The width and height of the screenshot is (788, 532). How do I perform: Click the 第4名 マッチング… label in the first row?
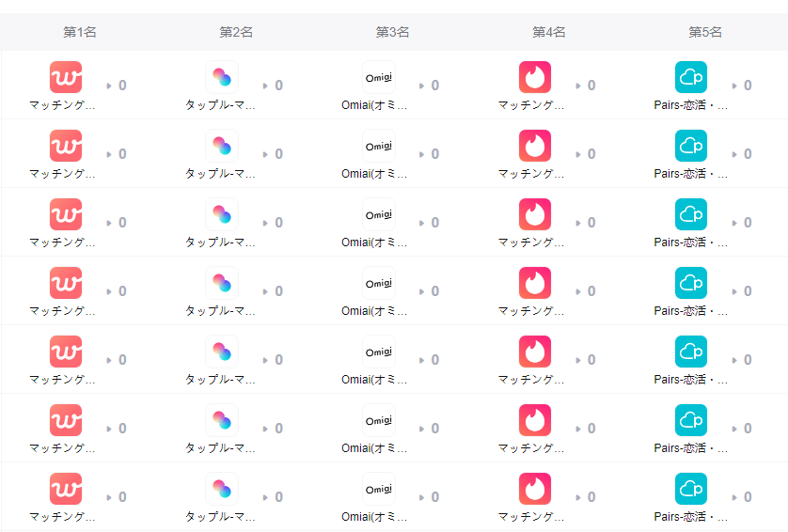point(531,105)
